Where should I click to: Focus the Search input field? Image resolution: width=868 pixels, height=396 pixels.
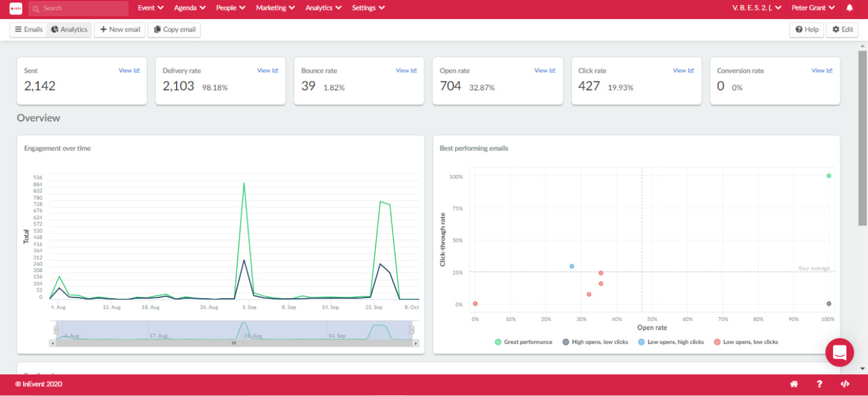[79, 9]
